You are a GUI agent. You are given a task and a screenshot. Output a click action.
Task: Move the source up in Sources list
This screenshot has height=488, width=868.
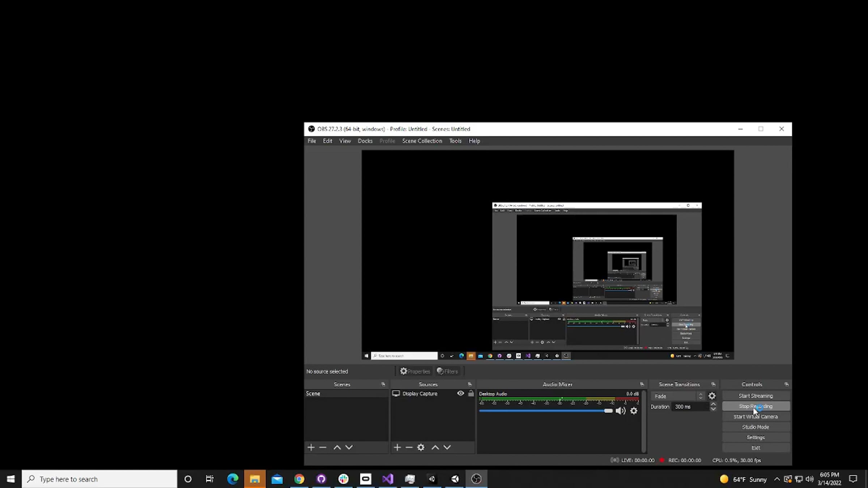point(435,448)
